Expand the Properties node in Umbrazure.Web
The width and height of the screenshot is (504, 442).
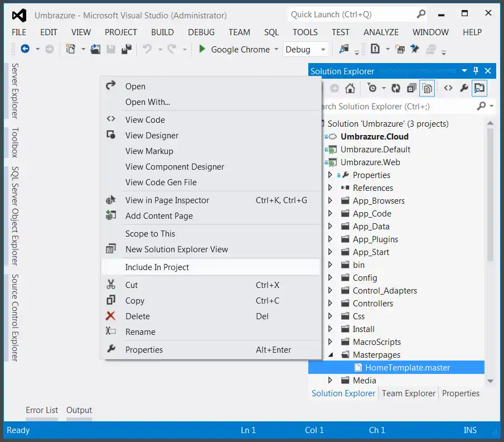(330, 175)
